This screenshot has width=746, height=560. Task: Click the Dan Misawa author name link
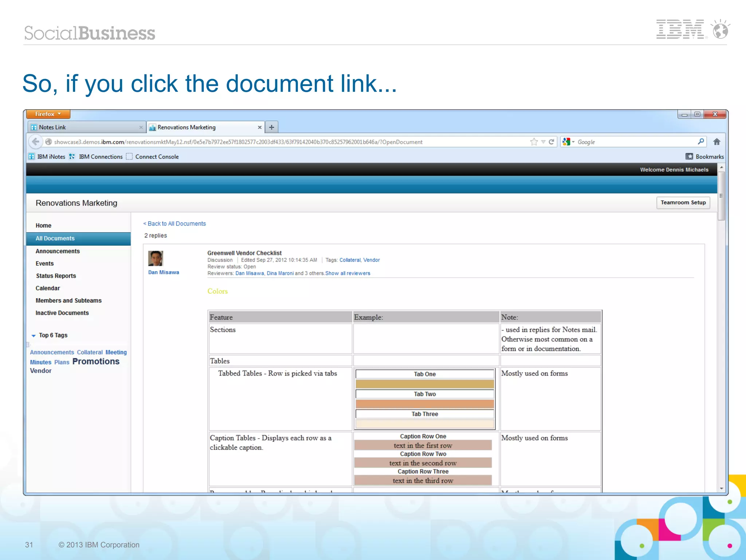pyautogui.click(x=164, y=272)
